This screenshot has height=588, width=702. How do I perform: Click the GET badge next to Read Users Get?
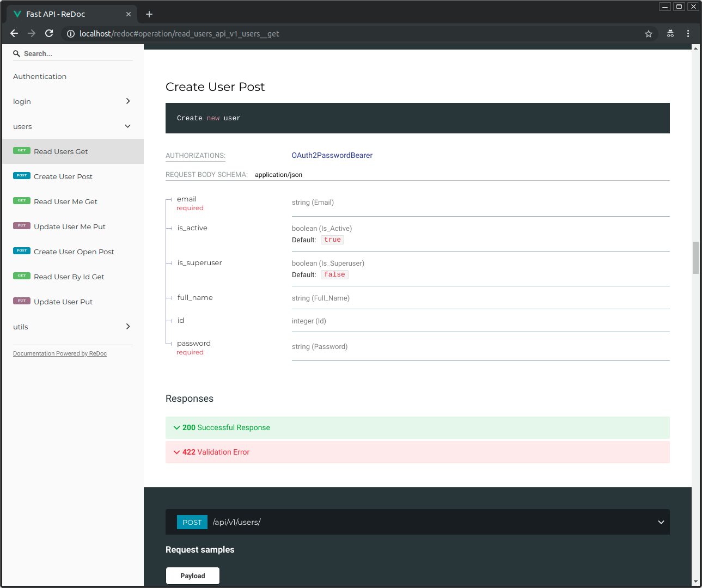click(x=22, y=150)
